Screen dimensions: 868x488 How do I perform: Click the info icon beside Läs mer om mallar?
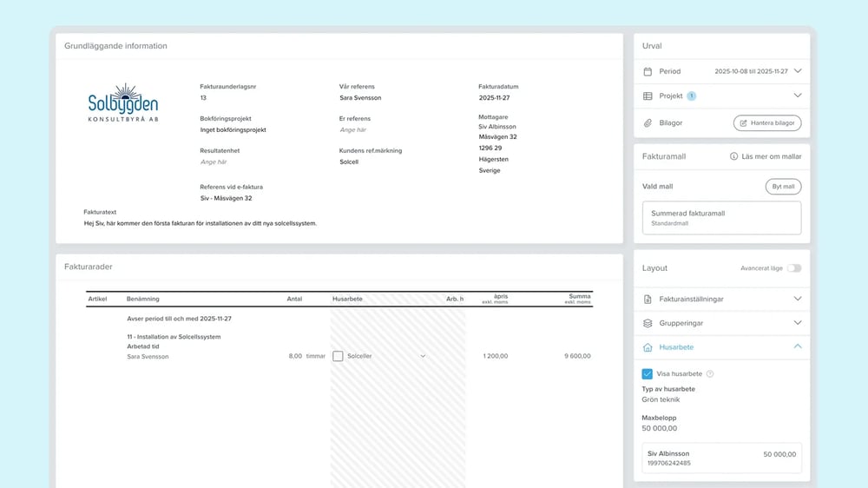click(733, 156)
